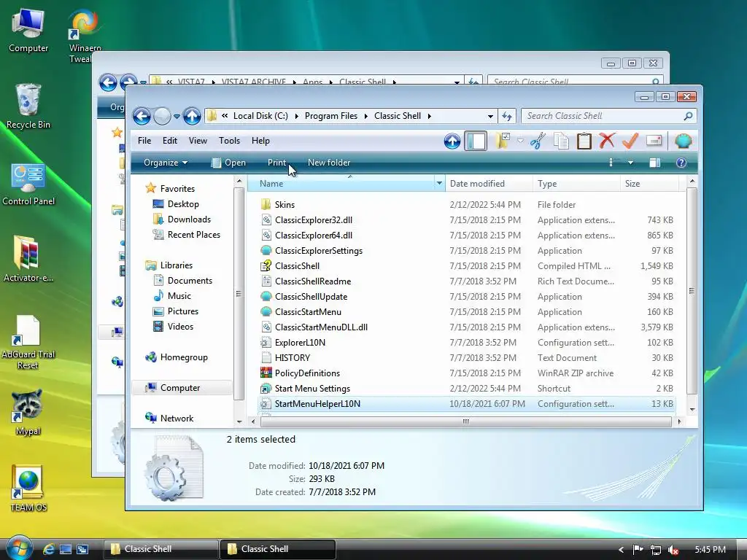Screen dimensions: 747x560
Task: Switch to first Classic Shell taskbar button
Action: point(160,549)
